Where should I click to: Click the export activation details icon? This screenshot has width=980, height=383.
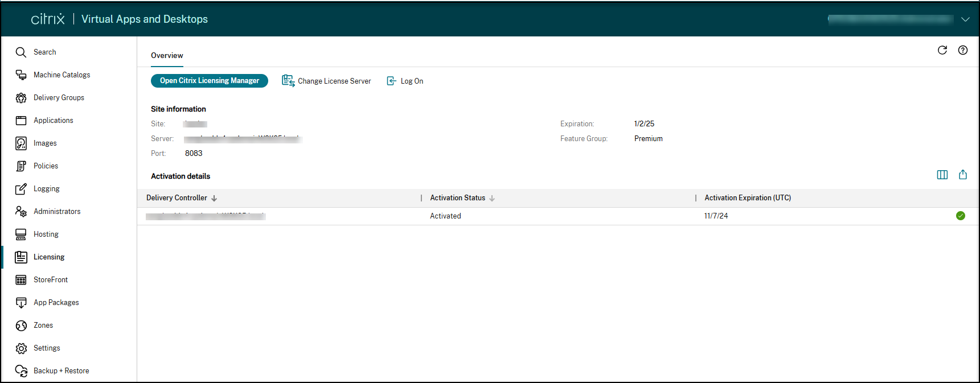(962, 175)
